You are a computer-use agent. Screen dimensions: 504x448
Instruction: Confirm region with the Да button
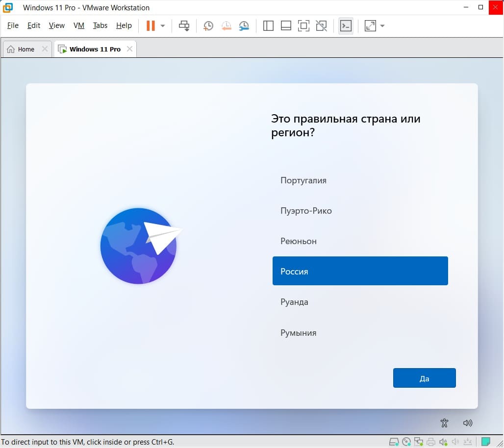(x=424, y=378)
